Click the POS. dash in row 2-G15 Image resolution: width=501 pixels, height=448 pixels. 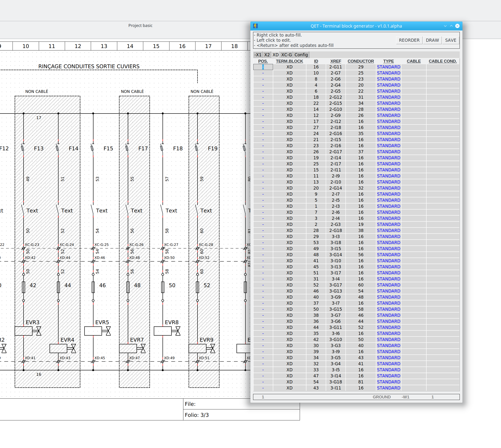coord(263,103)
